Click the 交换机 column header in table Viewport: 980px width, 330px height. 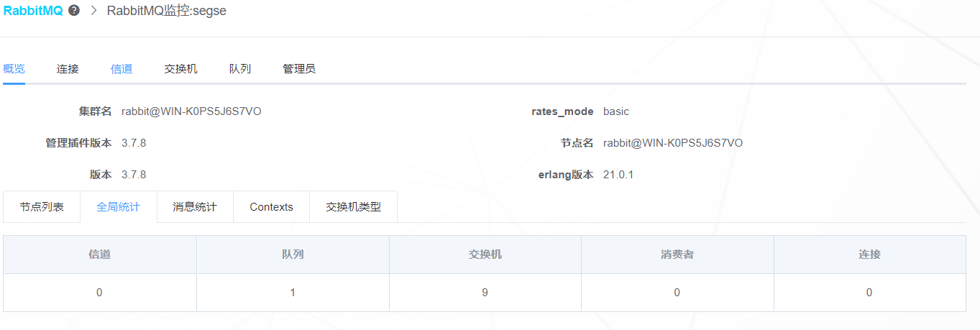click(x=485, y=255)
